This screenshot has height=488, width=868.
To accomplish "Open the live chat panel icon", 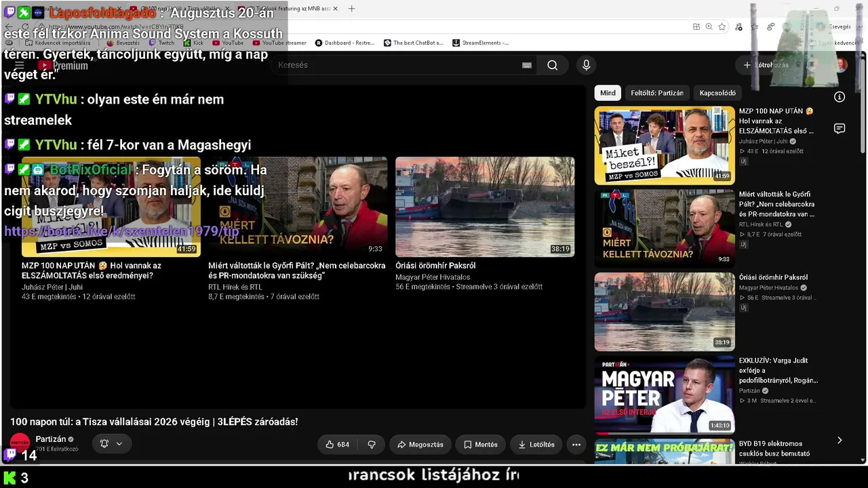I will point(840,129).
